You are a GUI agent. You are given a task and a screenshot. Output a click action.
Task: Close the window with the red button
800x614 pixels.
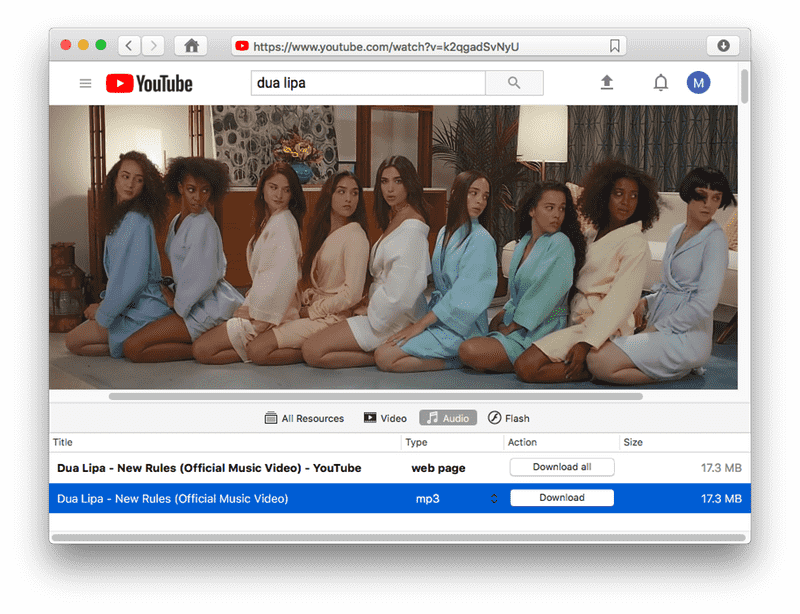[x=66, y=45]
